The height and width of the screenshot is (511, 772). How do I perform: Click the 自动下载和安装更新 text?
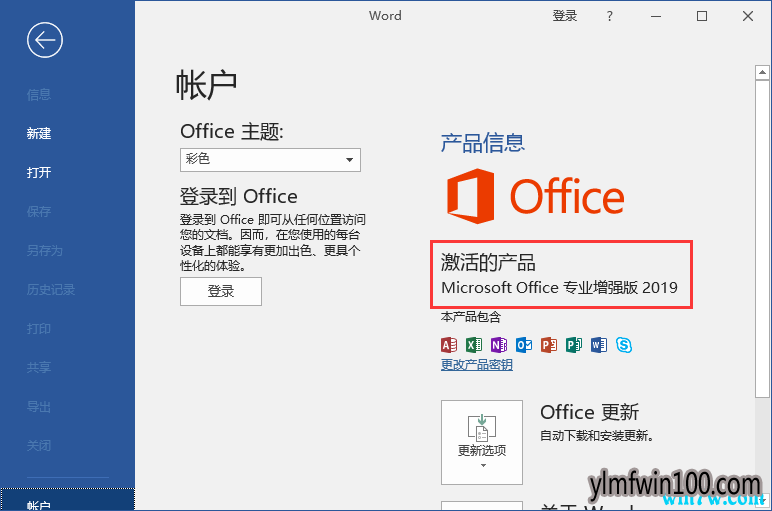pyautogui.click(x=597, y=436)
